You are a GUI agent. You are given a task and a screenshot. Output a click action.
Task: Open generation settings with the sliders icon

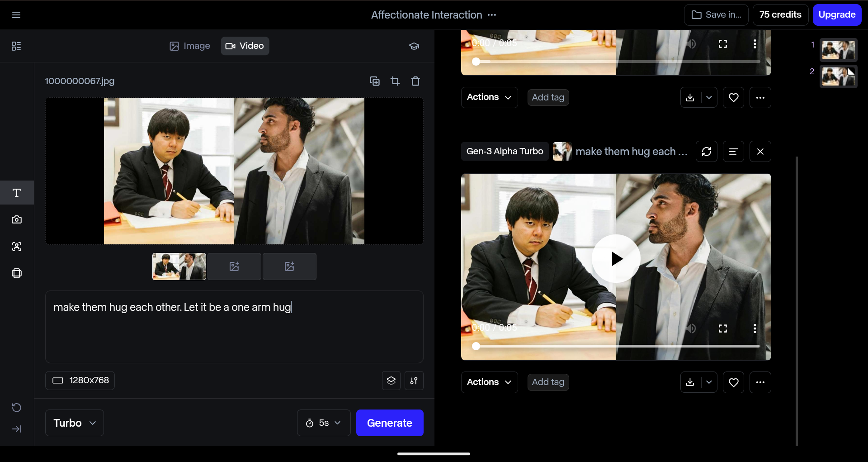[x=414, y=381]
